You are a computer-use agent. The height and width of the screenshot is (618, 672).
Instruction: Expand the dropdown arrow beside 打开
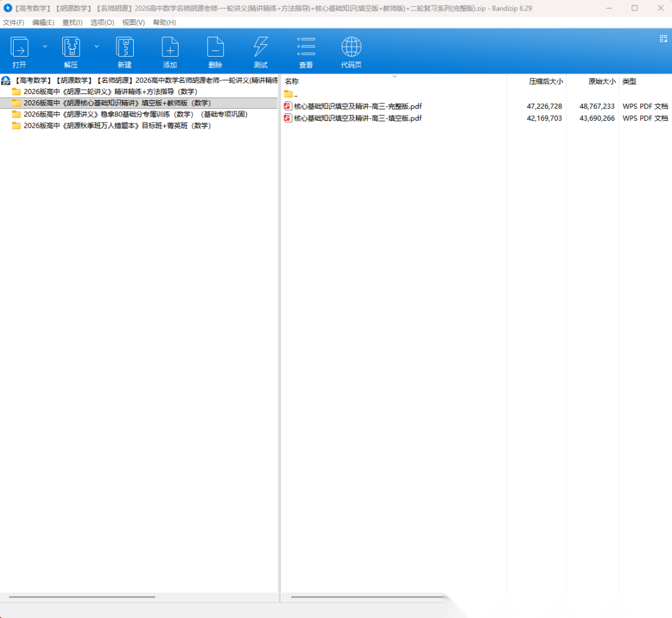coord(45,46)
